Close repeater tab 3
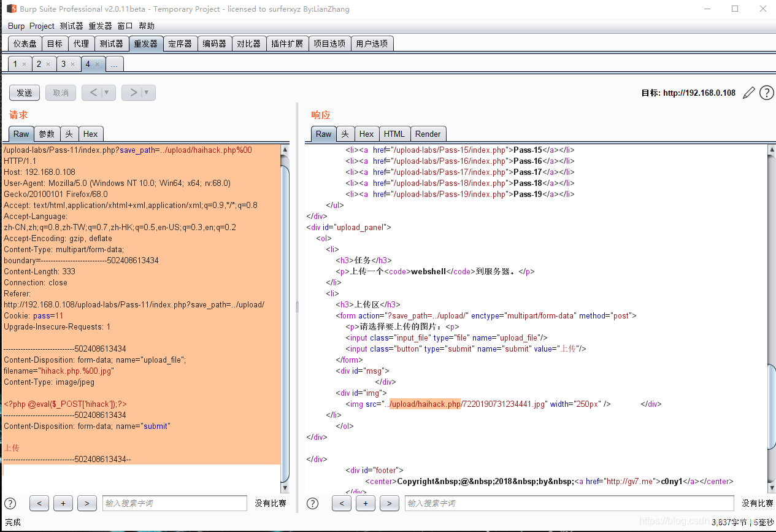Viewport: 776px width, 532px height. 72,64
